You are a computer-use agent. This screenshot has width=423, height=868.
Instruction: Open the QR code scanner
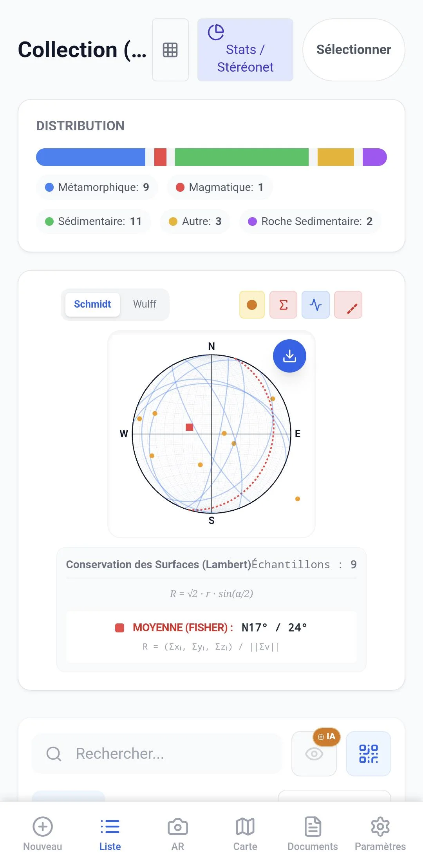tap(369, 753)
